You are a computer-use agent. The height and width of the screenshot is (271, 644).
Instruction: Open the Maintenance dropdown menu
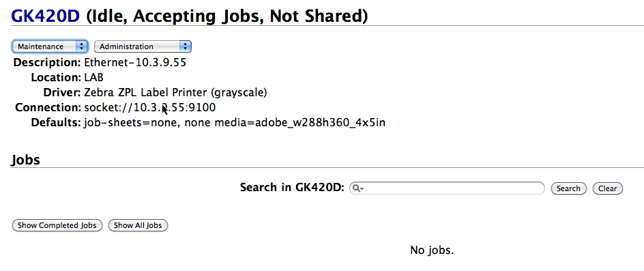[x=50, y=46]
